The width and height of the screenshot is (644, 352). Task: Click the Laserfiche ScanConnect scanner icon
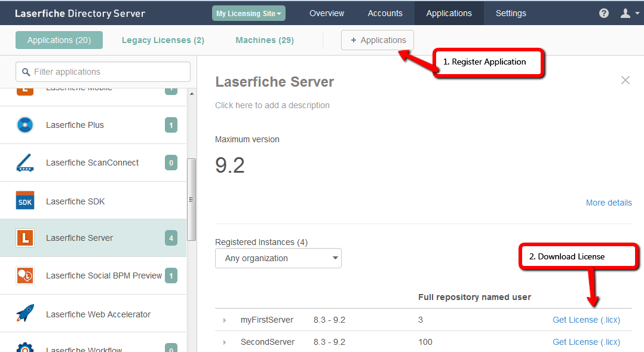point(25,163)
